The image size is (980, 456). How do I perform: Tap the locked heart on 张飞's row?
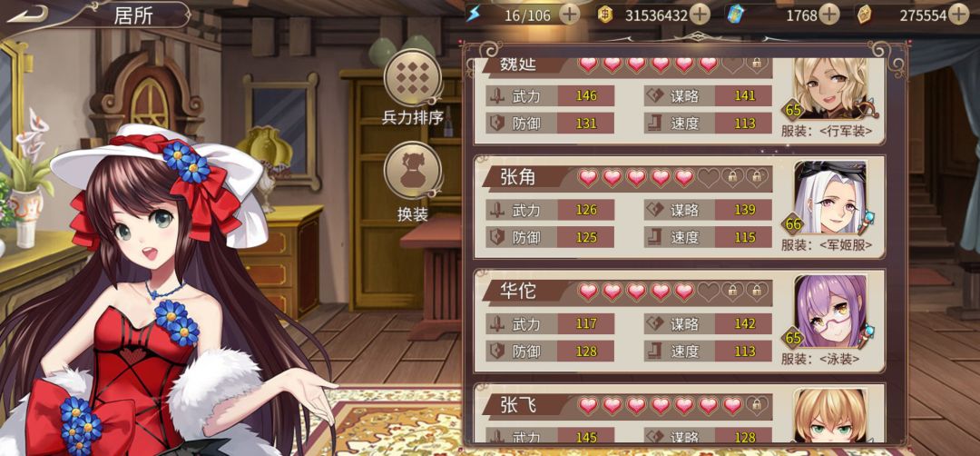point(756,406)
